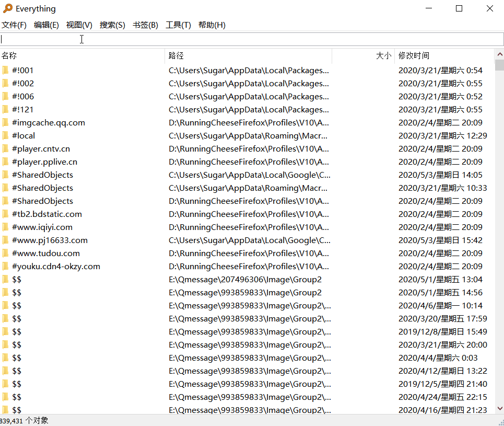Click folder icon beside #tb2.bdstatic.com

(5, 214)
